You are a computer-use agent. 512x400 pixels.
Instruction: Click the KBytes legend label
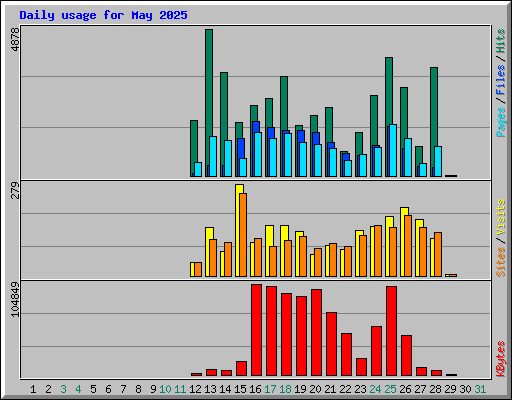click(x=501, y=359)
